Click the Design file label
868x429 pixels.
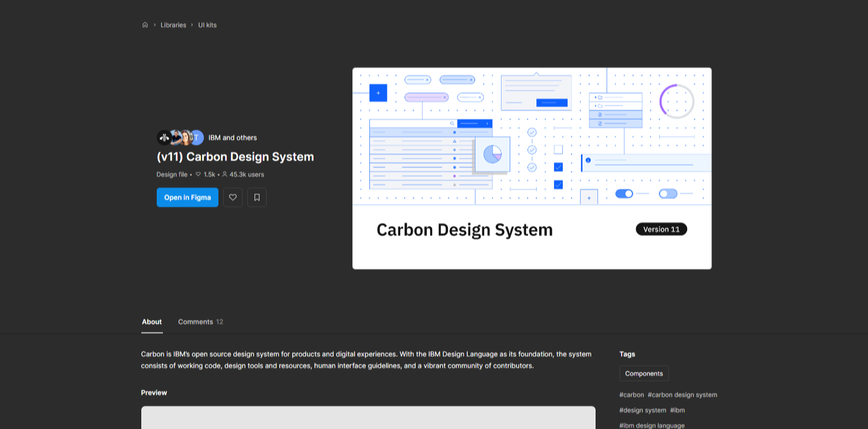coord(172,174)
